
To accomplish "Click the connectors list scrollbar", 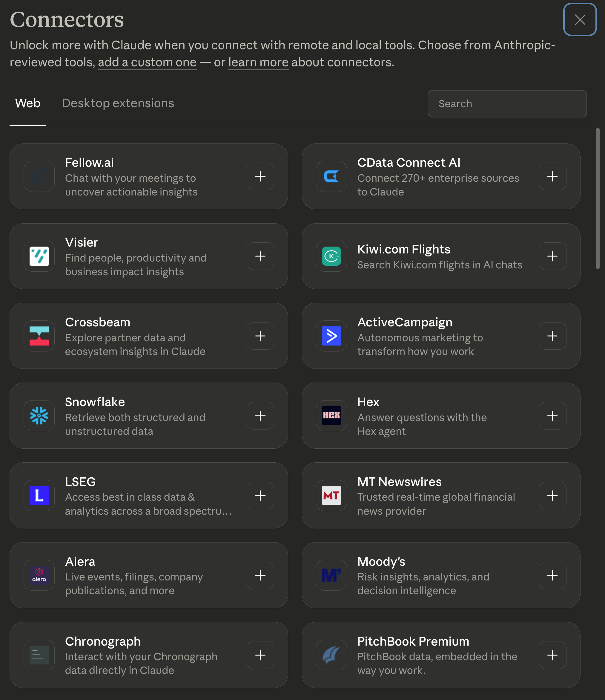I will click(597, 199).
